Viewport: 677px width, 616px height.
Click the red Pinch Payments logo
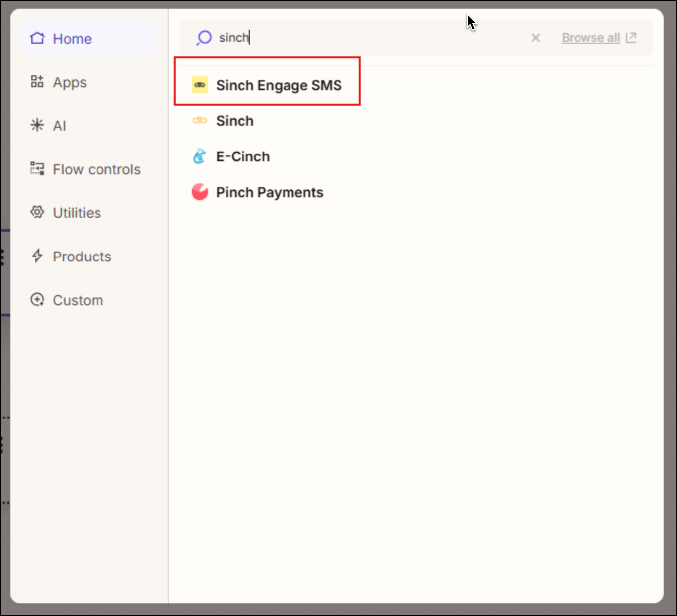(200, 192)
